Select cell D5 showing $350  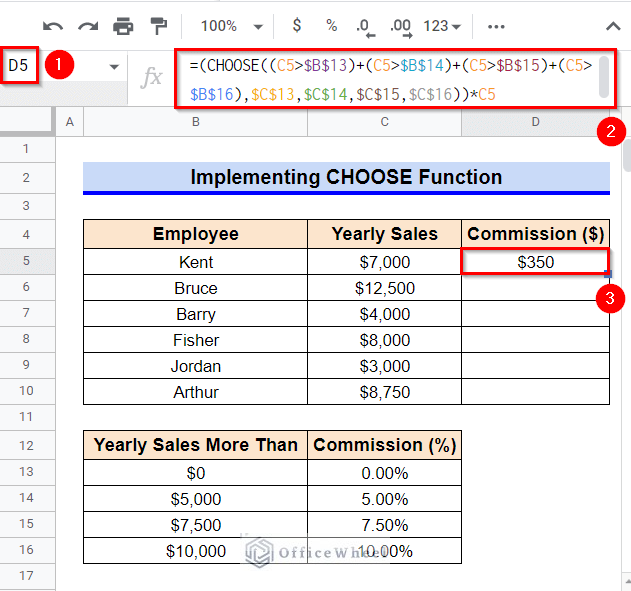[x=535, y=262]
